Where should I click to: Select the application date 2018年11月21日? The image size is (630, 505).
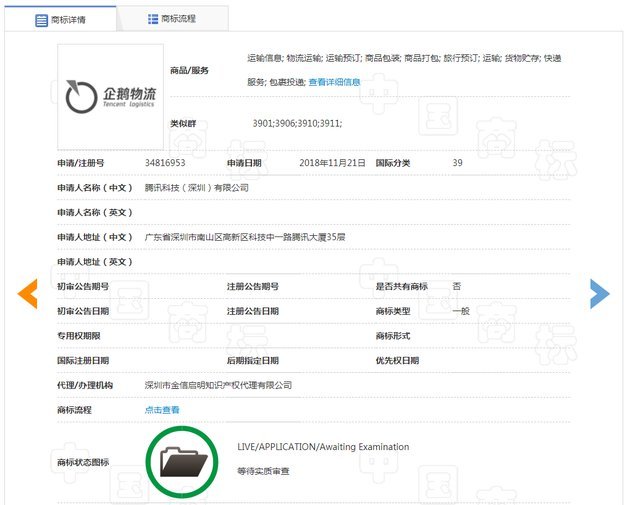tap(332, 163)
